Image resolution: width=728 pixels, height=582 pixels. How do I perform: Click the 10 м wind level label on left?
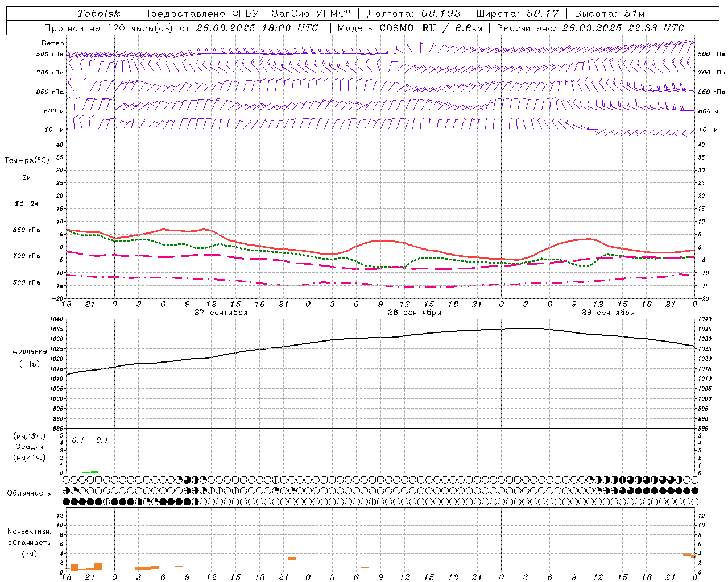tap(54, 130)
